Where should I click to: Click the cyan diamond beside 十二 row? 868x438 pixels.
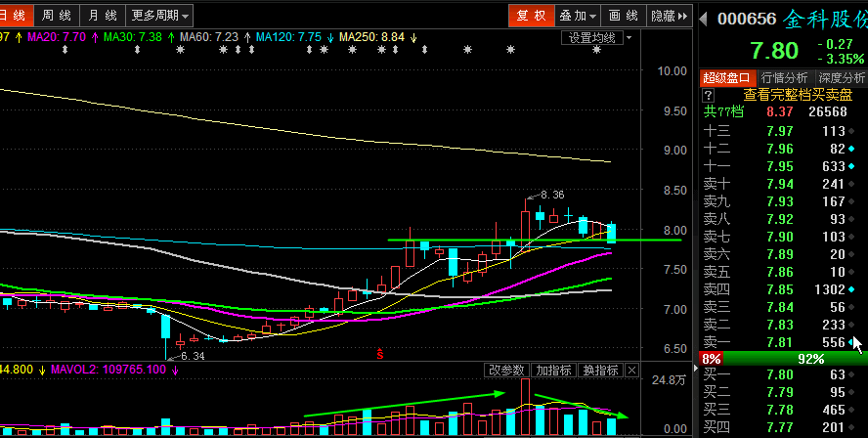pos(850,149)
